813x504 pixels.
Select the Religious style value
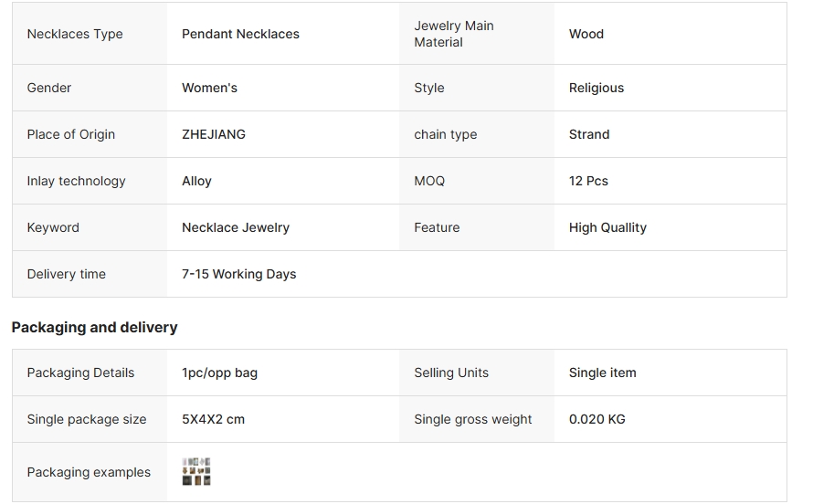click(x=597, y=88)
